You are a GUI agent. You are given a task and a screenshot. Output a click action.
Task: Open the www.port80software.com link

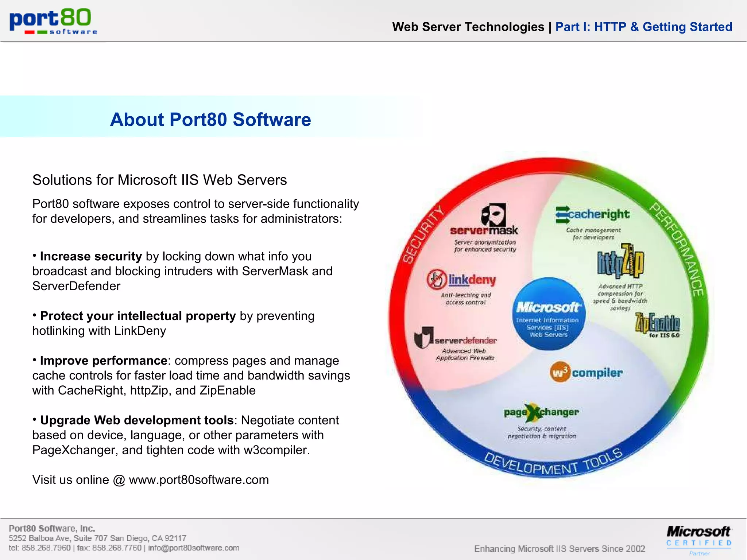click(199, 480)
